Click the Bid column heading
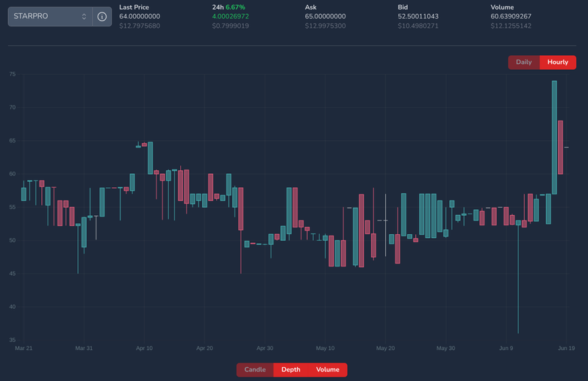The height and width of the screenshot is (381, 588). (x=403, y=7)
